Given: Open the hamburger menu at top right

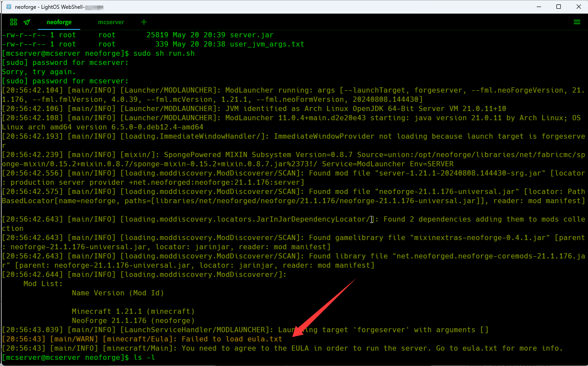Looking at the screenshot, I should pos(577,22).
